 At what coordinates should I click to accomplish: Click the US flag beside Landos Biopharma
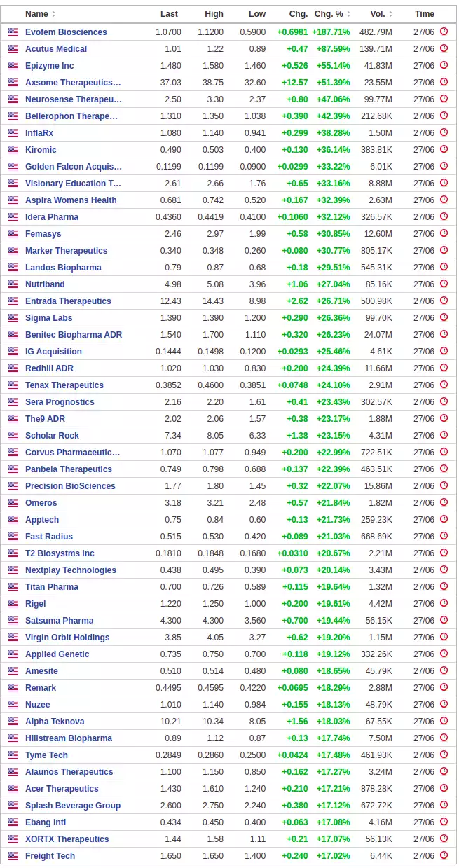pyautogui.click(x=13, y=268)
